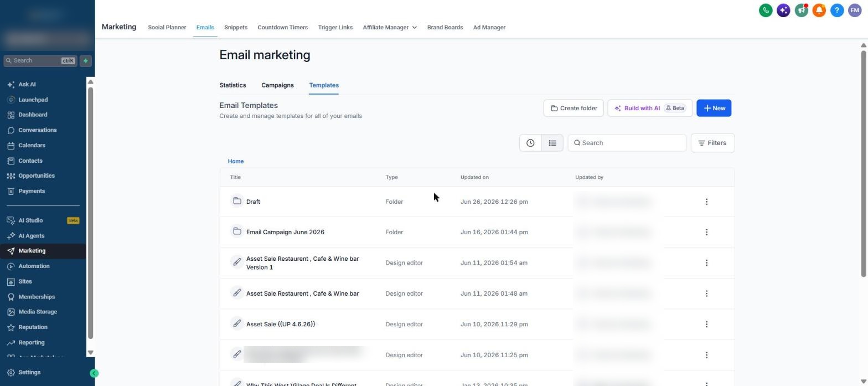Click the Updated on column header
The width and height of the screenshot is (868, 386).
474,177
